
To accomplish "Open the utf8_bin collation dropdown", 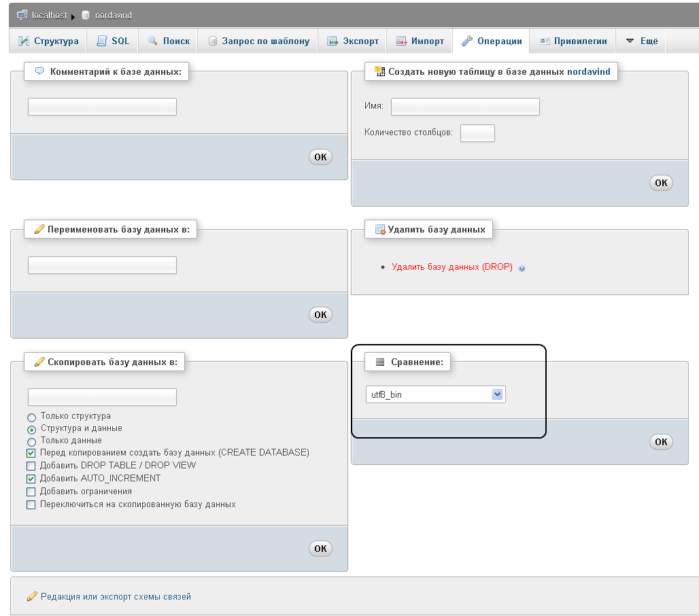I will (x=435, y=394).
